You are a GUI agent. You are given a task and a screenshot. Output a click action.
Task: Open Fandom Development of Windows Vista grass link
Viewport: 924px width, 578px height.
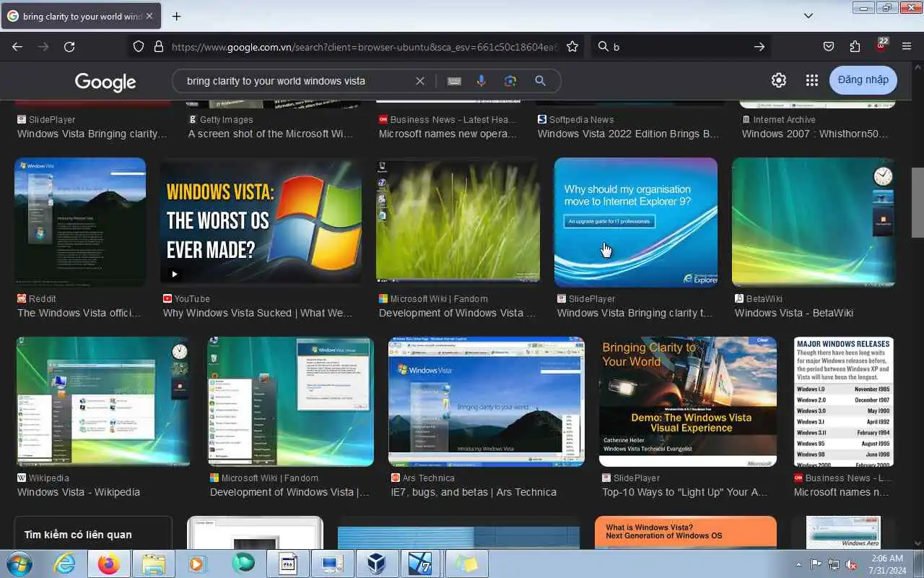point(457,313)
